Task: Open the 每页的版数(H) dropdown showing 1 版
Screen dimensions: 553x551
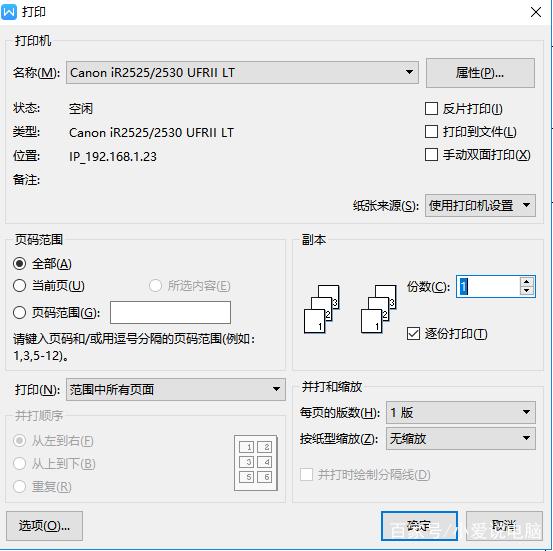Action: pyautogui.click(x=461, y=412)
